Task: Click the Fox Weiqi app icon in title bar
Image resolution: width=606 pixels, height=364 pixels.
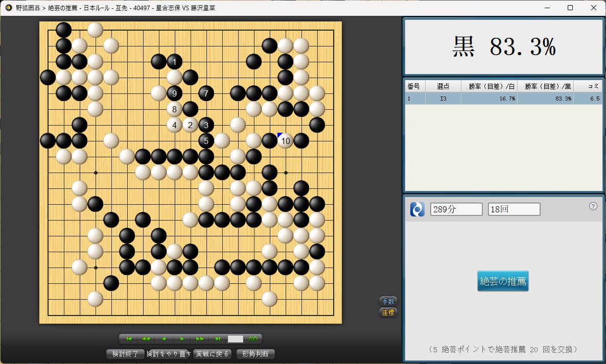Action: [8, 8]
